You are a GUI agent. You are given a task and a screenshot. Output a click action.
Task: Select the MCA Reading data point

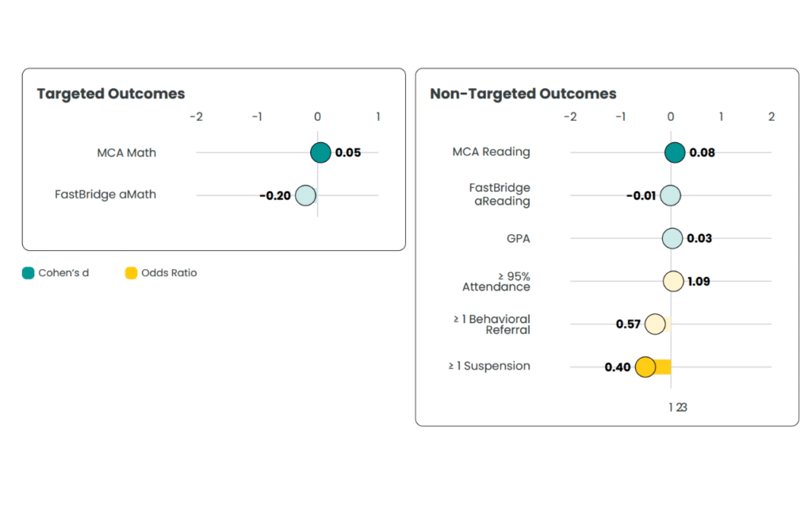coord(674,152)
